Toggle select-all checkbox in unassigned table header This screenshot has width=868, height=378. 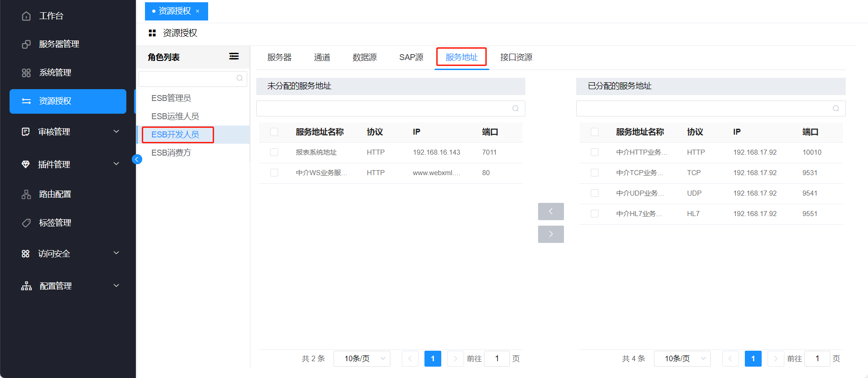coord(274,132)
